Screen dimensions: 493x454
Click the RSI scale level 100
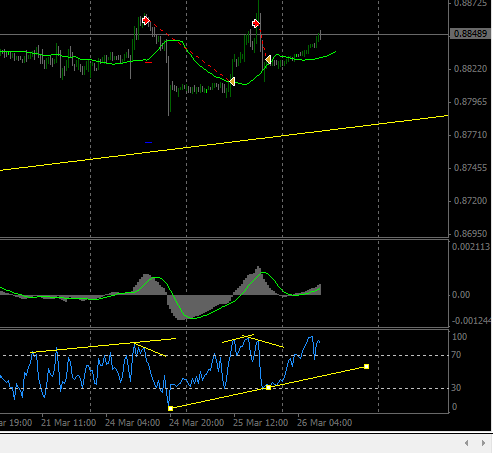(x=459, y=337)
